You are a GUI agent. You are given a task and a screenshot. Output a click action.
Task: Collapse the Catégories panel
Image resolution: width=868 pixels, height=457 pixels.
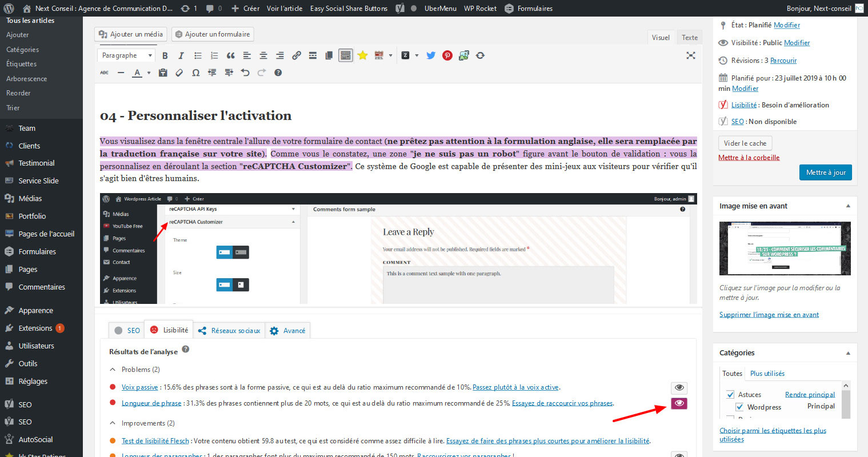click(848, 353)
